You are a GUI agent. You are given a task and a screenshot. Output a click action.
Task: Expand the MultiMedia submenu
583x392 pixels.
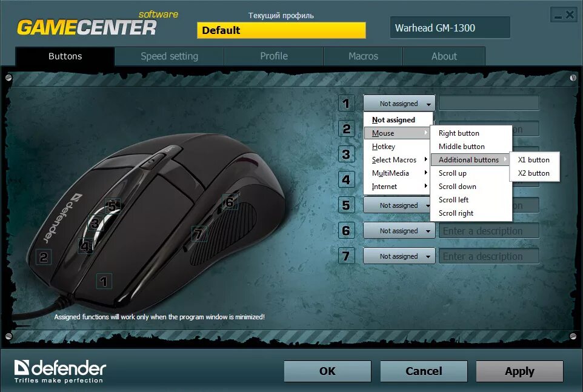397,173
